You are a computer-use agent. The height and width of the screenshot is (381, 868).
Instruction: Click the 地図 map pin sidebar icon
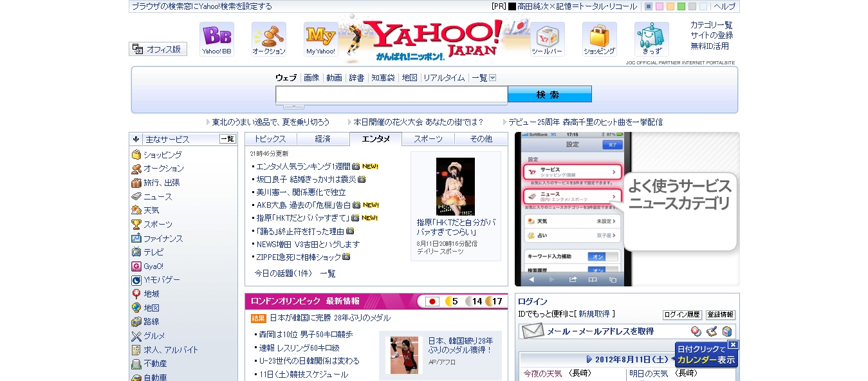pos(136,308)
